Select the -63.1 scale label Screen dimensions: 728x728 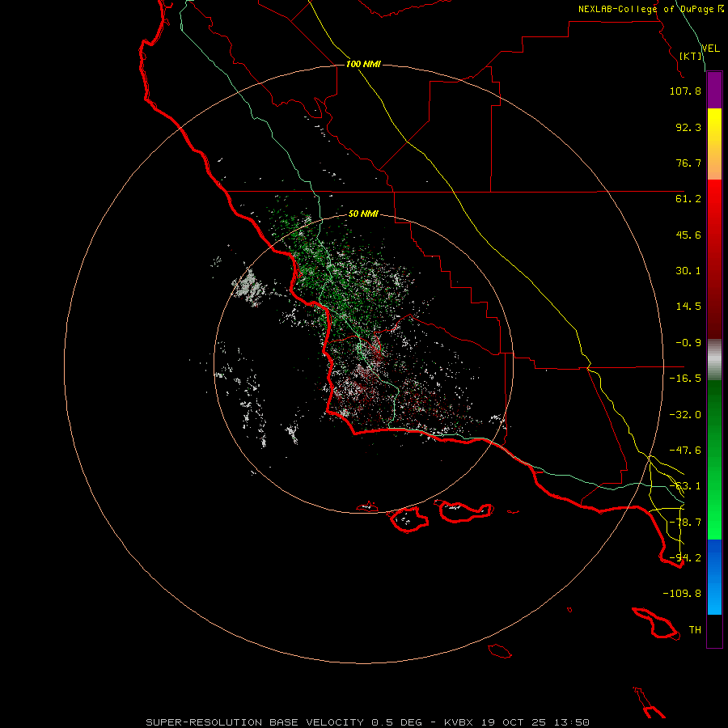coord(685,486)
